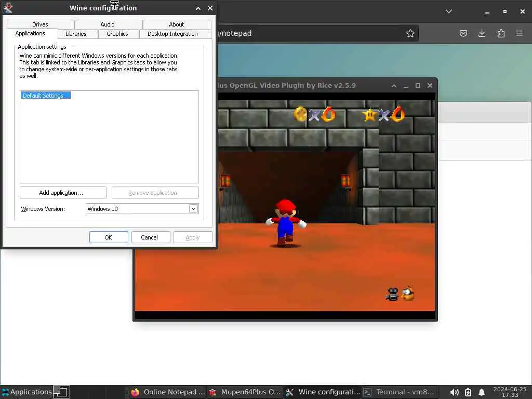Click the battery power tray icon
The height and width of the screenshot is (399, 532).
(468, 392)
